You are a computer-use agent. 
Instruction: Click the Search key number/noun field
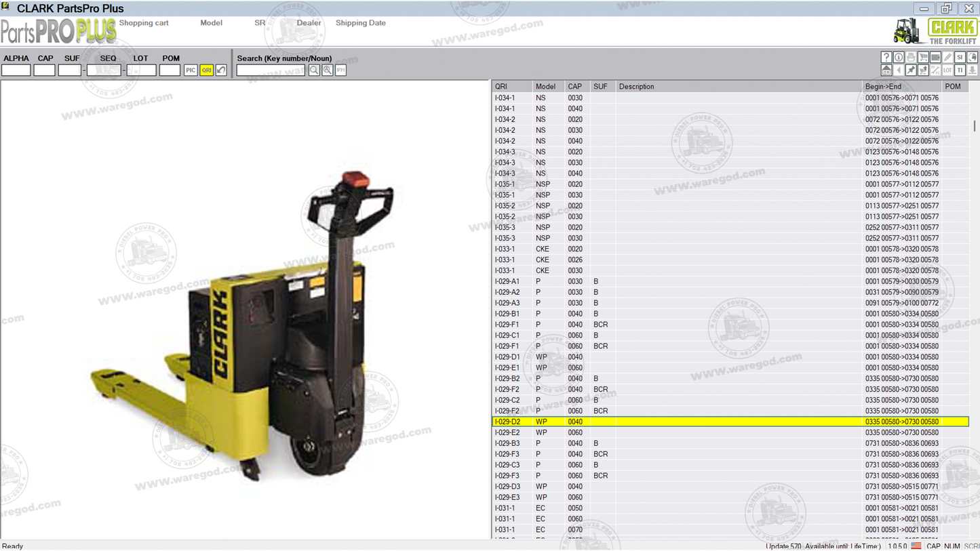tap(271, 70)
